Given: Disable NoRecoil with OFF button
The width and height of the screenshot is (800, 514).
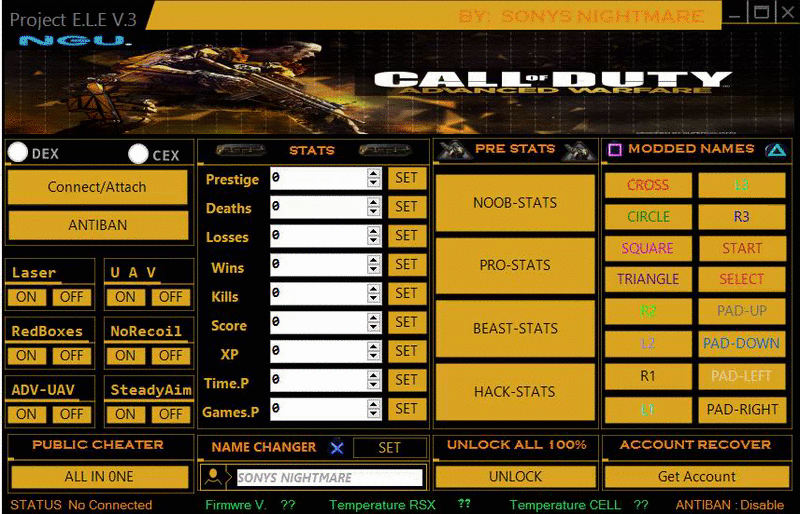Looking at the screenshot, I should pos(171,356).
